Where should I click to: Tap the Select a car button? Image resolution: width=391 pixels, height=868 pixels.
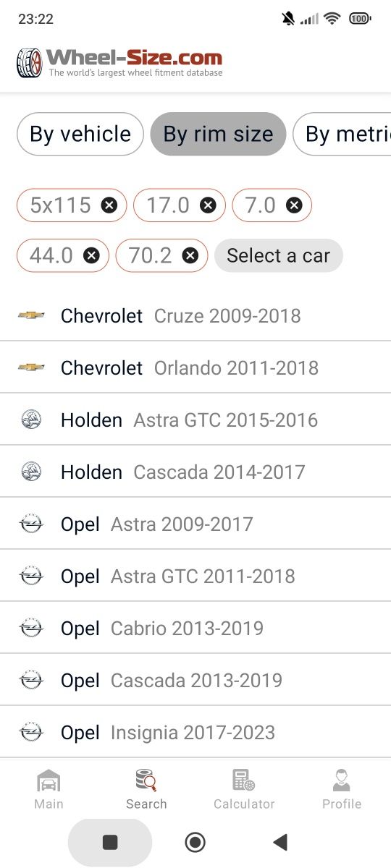[x=278, y=255]
